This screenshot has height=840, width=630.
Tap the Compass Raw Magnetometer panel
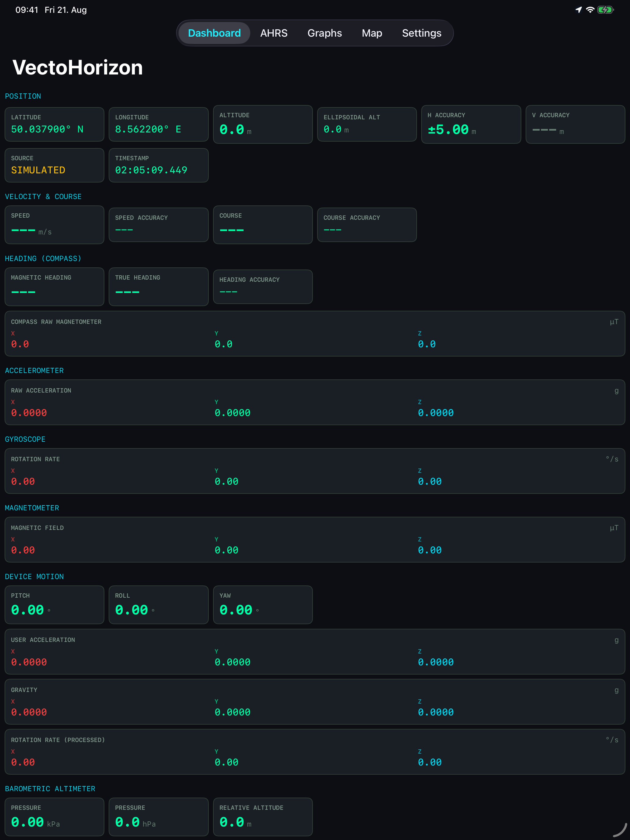(x=315, y=334)
